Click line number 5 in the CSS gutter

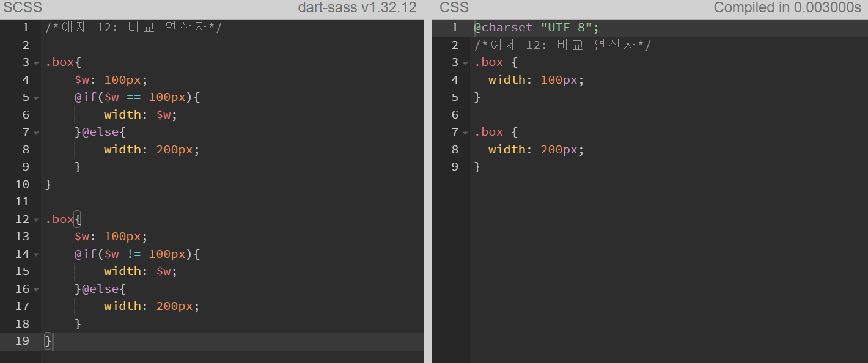pos(455,97)
